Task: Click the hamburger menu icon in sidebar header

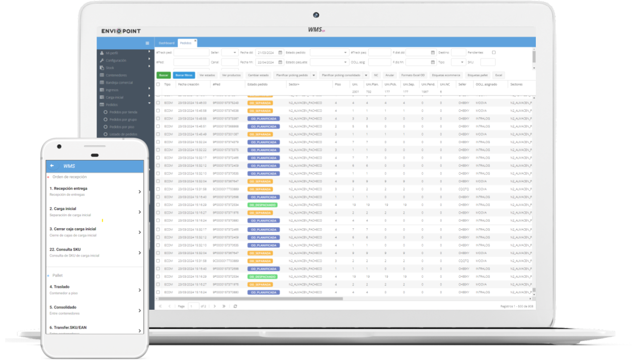Action: point(147,43)
